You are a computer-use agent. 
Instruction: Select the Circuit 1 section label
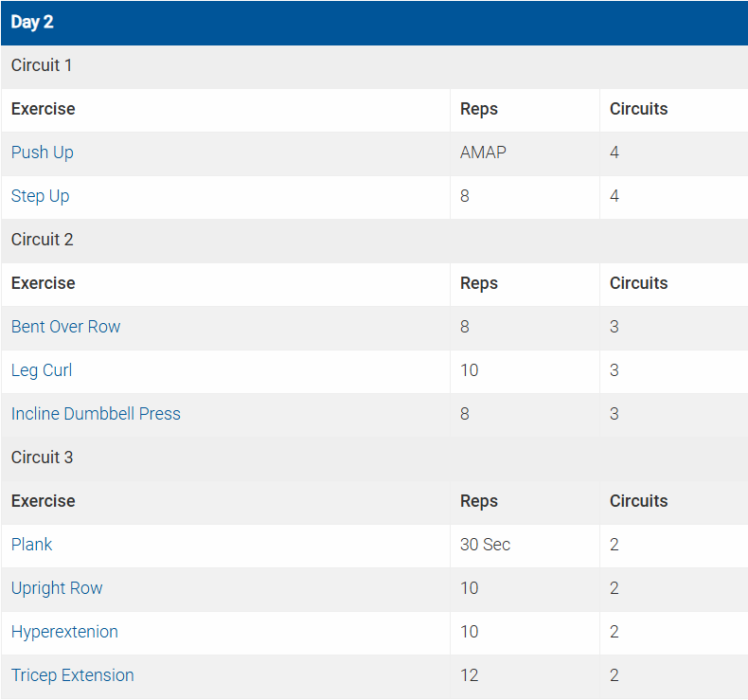[42, 65]
